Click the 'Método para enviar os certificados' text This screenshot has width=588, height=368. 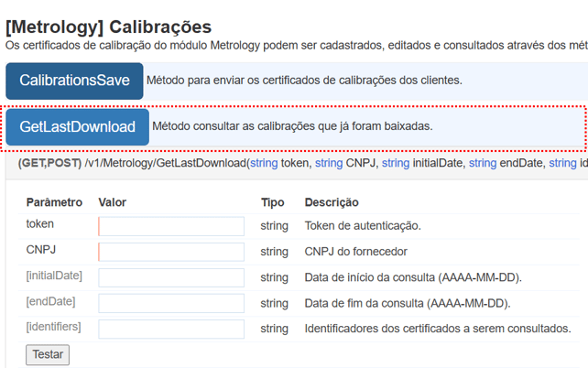304,81
